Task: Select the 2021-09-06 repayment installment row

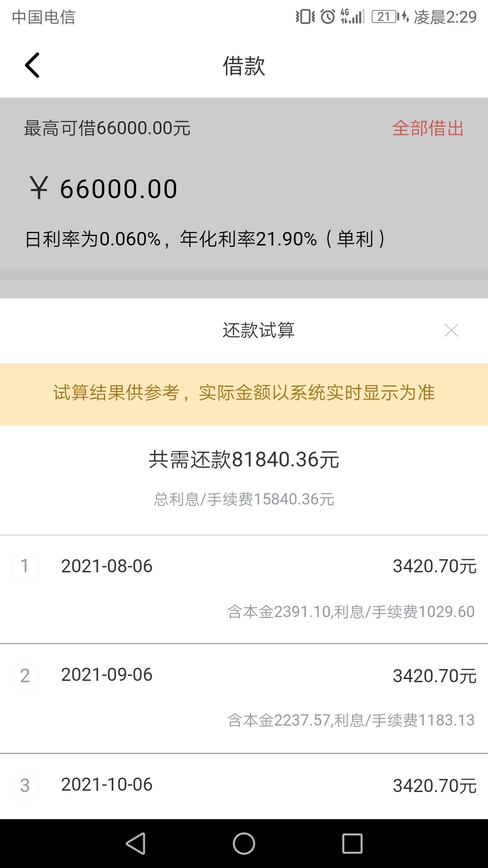Action: click(244, 698)
